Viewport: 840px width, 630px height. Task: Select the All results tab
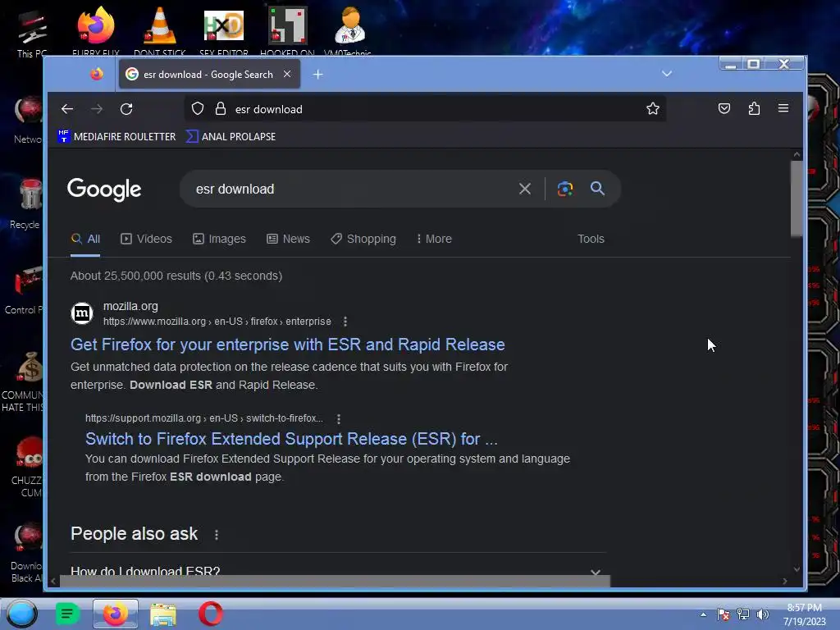pos(85,239)
